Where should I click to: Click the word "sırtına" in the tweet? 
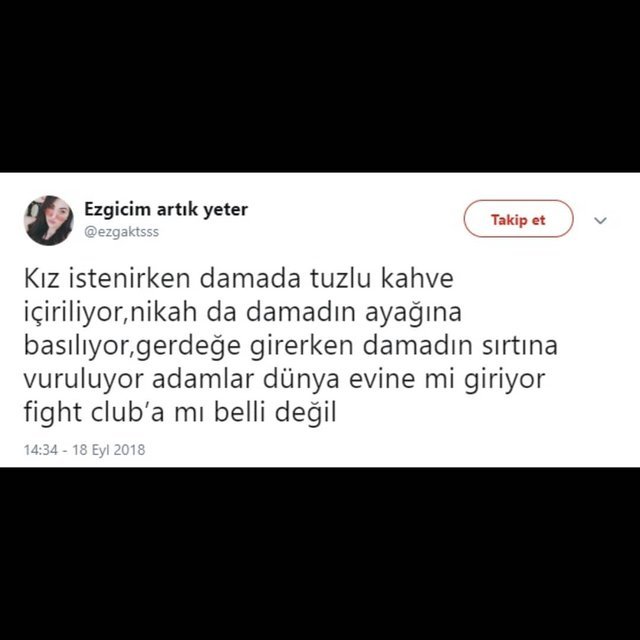520,345
